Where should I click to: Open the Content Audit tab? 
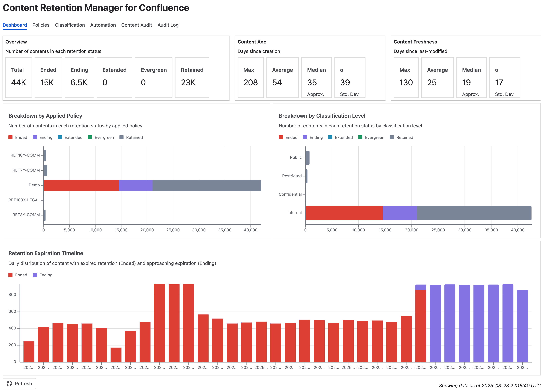tap(137, 25)
